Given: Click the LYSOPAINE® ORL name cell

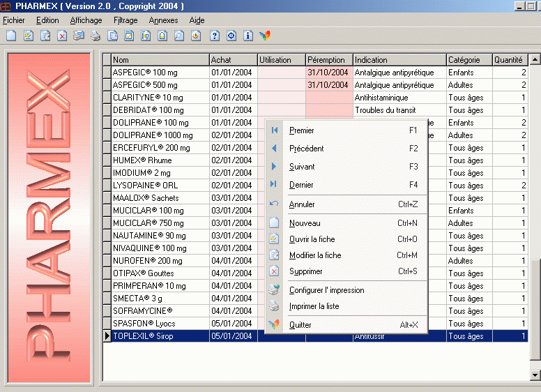Looking at the screenshot, I should [x=160, y=186].
